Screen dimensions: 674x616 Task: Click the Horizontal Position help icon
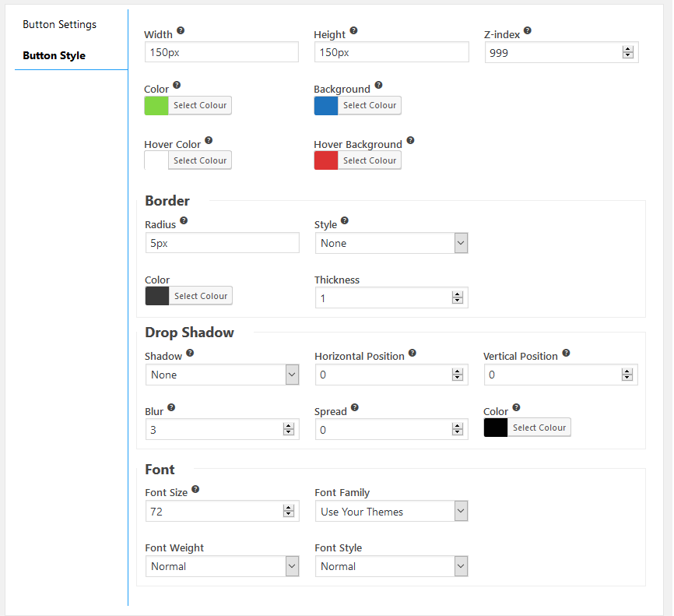point(412,353)
